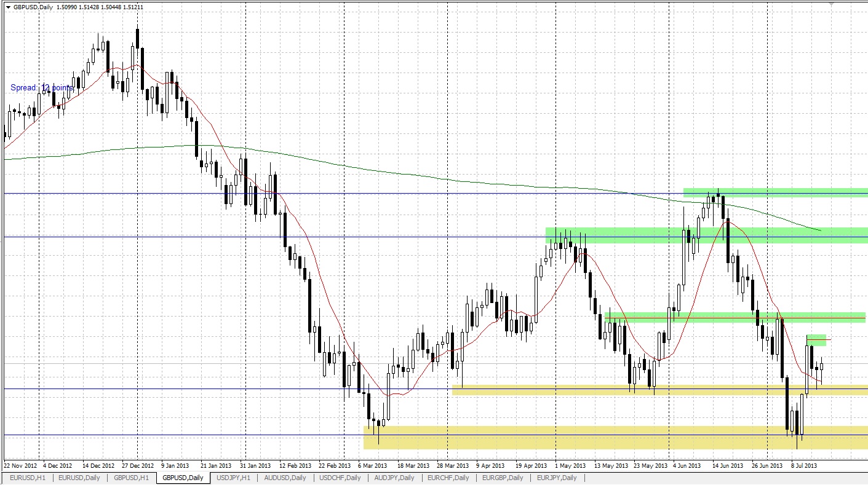This screenshot has width=868, height=485.
Task: Click the 22 Feb 2013 date label
Action: click(335, 465)
